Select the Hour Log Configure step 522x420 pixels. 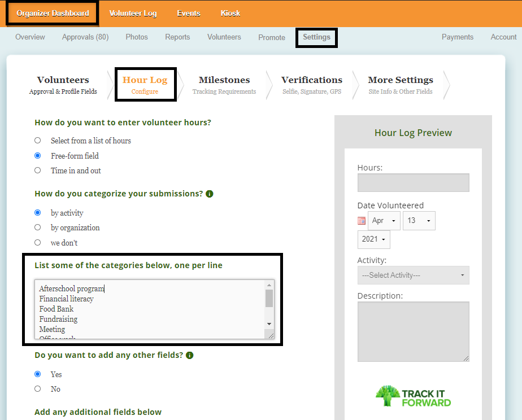click(x=145, y=85)
